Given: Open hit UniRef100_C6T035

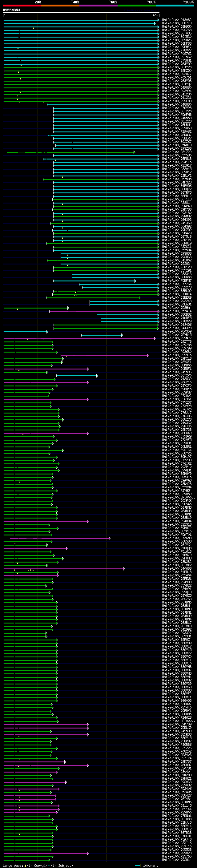Looking at the screenshot, I should pyautogui.click(x=177, y=33).
